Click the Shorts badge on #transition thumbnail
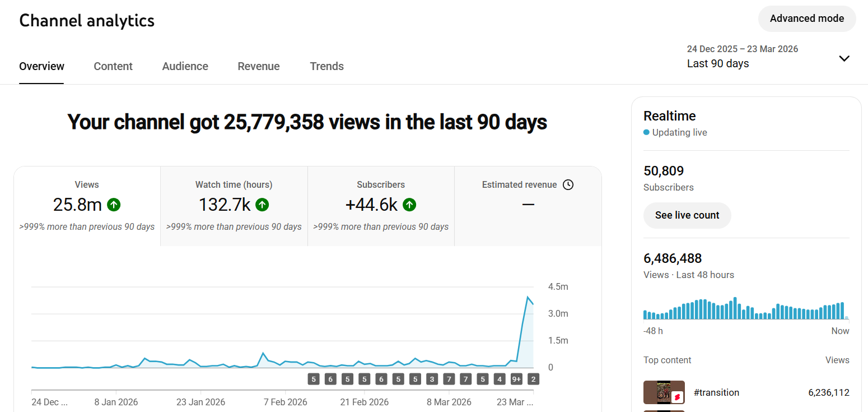 pos(677,397)
